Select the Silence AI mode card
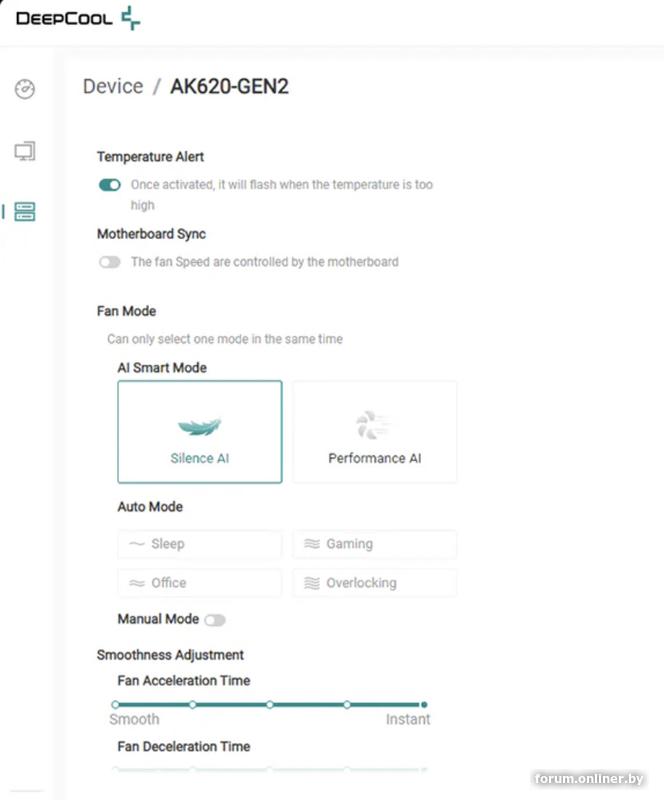 [x=200, y=432]
